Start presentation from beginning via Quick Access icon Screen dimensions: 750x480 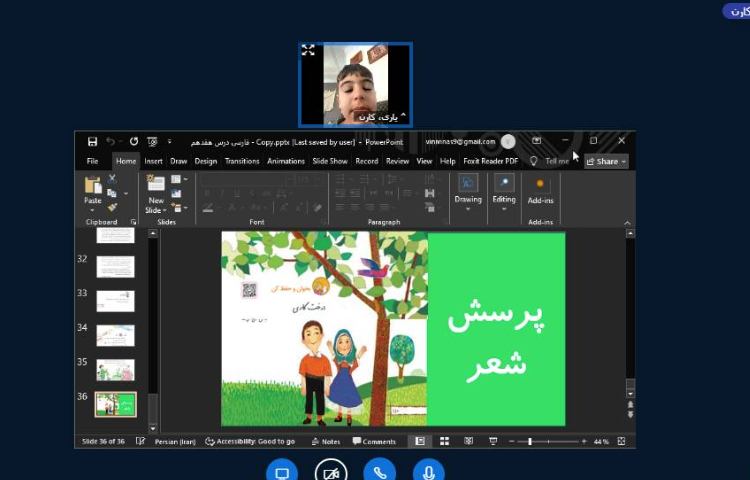pyautogui.click(x=152, y=142)
